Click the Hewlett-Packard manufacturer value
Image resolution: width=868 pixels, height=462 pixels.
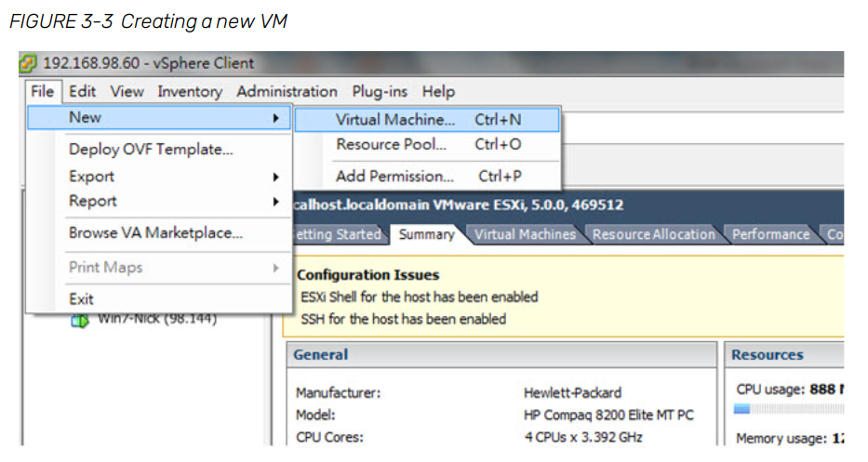(x=572, y=393)
